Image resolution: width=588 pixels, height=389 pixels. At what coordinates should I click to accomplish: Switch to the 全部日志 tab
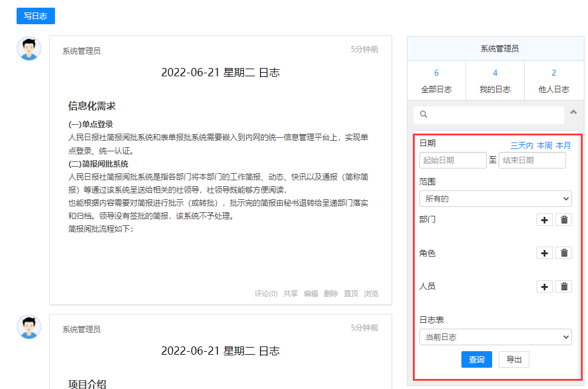click(436, 81)
